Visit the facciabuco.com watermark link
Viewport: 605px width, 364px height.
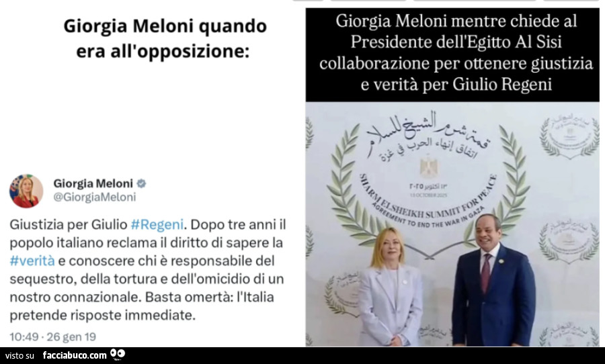(x=75, y=355)
